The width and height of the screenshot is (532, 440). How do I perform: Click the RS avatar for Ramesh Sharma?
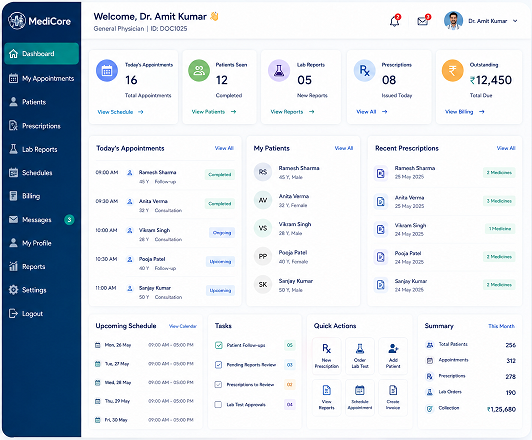coord(263,172)
